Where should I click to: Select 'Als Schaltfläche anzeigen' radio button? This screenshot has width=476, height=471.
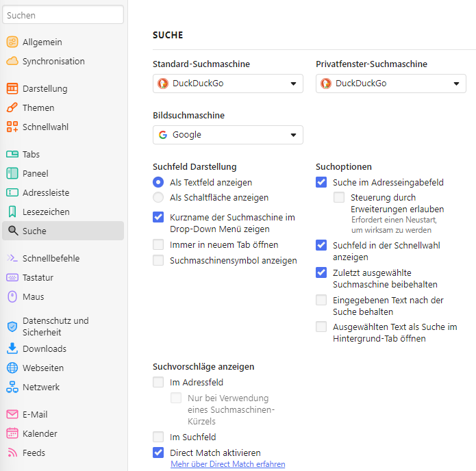pos(158,198)
